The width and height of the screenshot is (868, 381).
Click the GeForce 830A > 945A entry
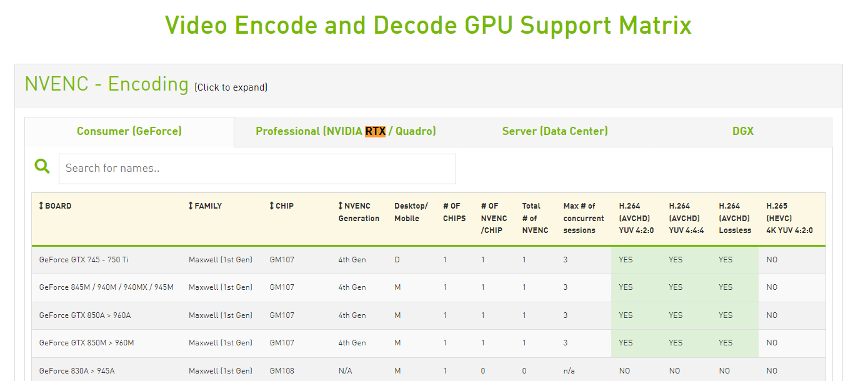pyautogui.click(x=76, y=370)
